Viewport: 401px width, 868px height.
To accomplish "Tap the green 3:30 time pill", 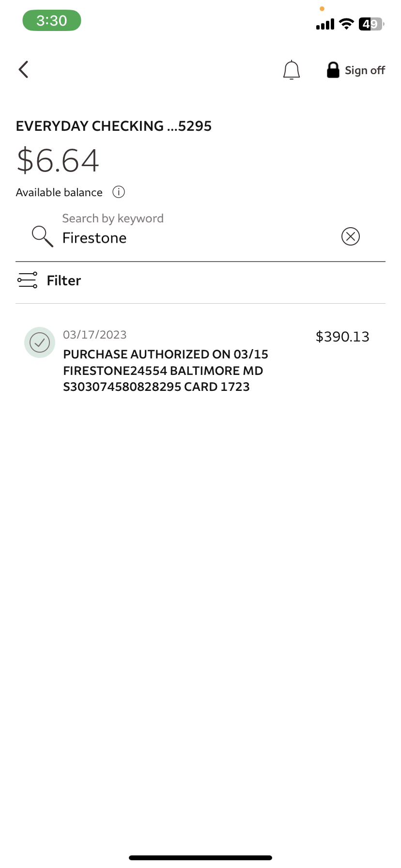I will click(x=52, y=21).
